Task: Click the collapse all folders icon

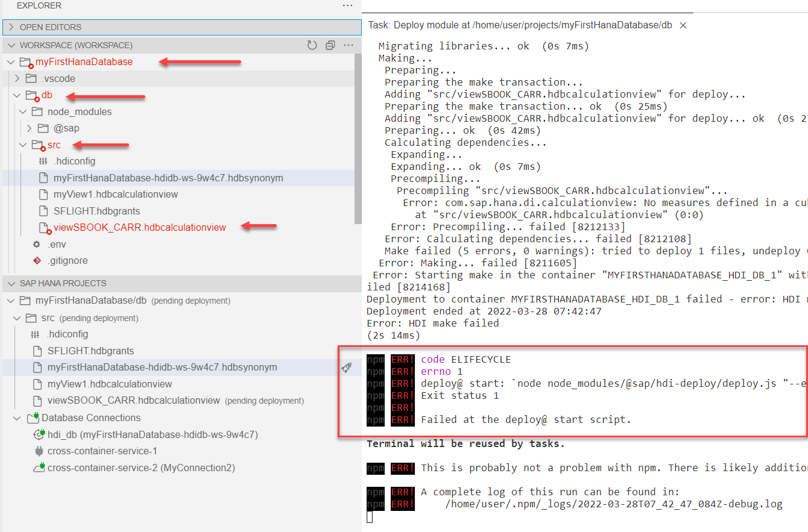Action: tap(330, 45)
